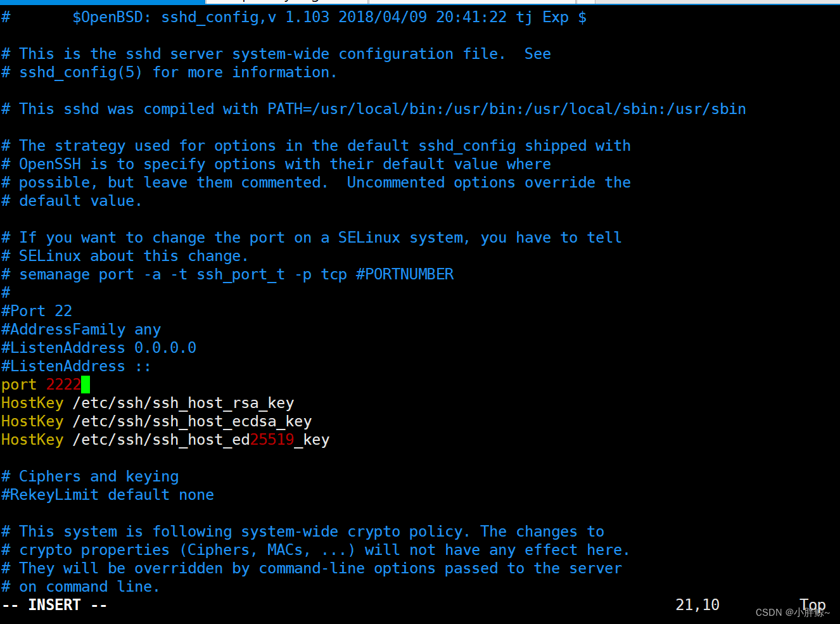Click the #PORTNUMBER text in the comment

point(405,274)
